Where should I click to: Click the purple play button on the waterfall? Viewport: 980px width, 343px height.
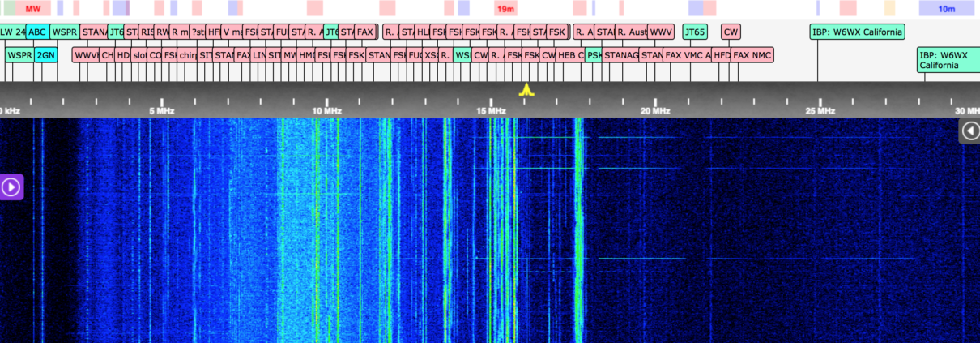click(x=11, y=187)
